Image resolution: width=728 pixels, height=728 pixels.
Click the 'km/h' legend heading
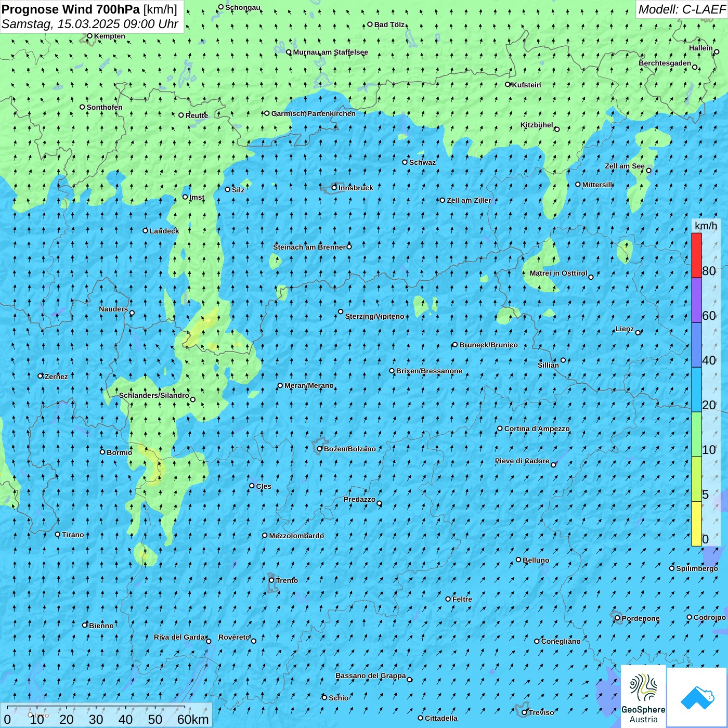pyautogui.click(x=706, y=225)
